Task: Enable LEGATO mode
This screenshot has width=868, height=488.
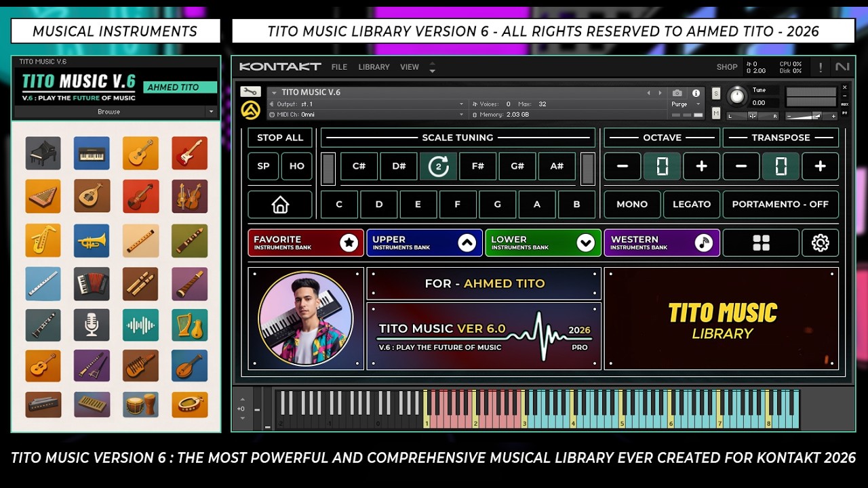Action: pyautogui.click(x=691, y=204)
